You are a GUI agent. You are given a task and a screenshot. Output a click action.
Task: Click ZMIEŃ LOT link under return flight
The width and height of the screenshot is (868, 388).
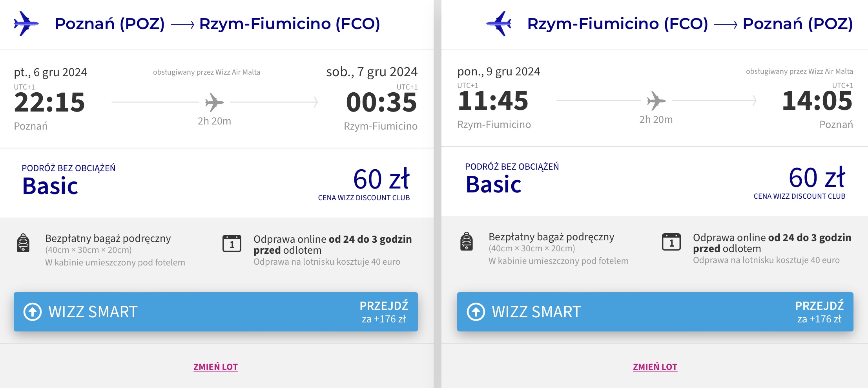point(655,367)
